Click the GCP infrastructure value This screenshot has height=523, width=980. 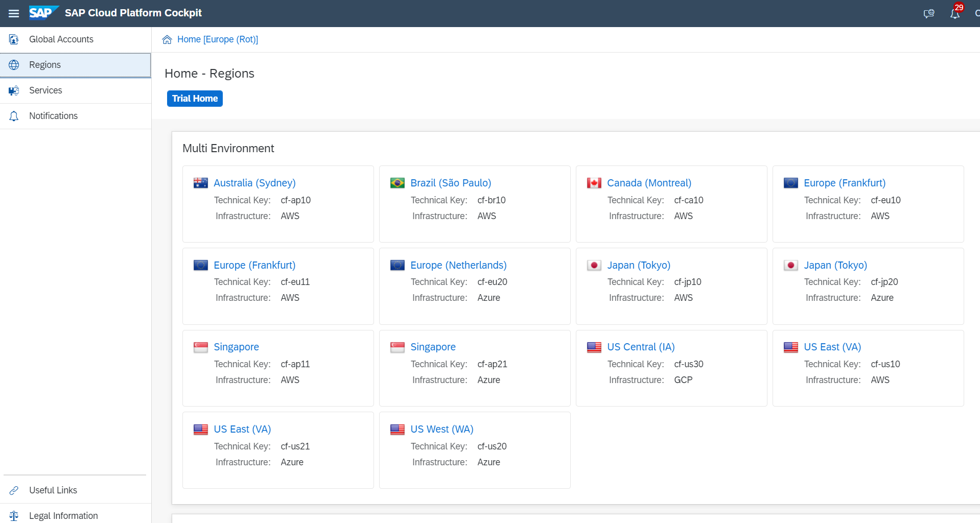pyautogui.click(x=683, y=380)
